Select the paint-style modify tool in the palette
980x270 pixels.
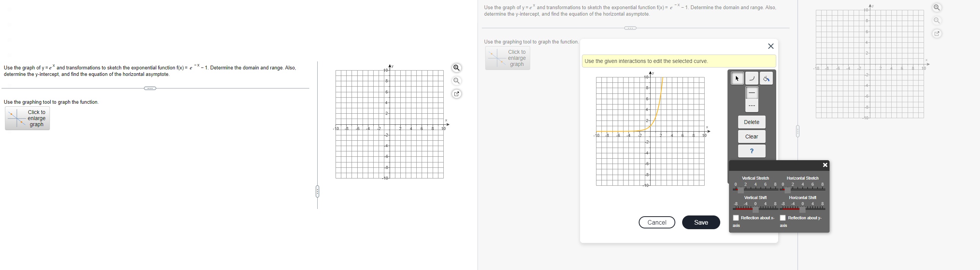(x=766, y=78)
